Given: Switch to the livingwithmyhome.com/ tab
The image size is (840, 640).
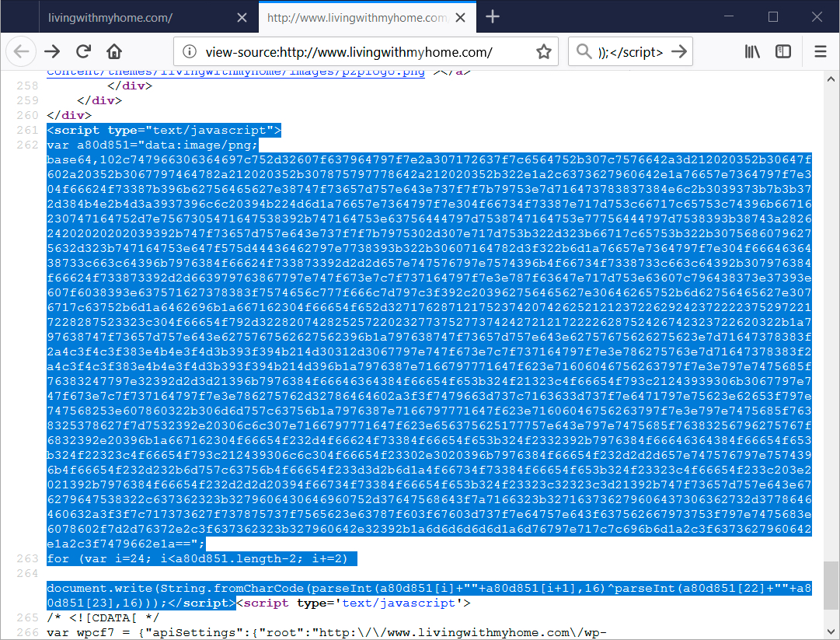Looking at the screenshot, I should pyautogui.click(x=148, y=18).
